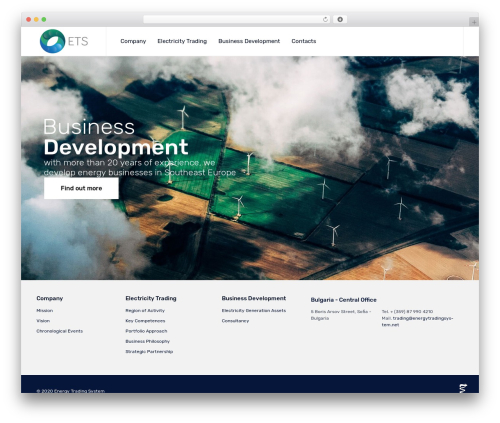This screenshot has height=423, width=500.
Task: Click the 'Bulgaria - Central Office' heading
Action: click(x=343, y=300)
